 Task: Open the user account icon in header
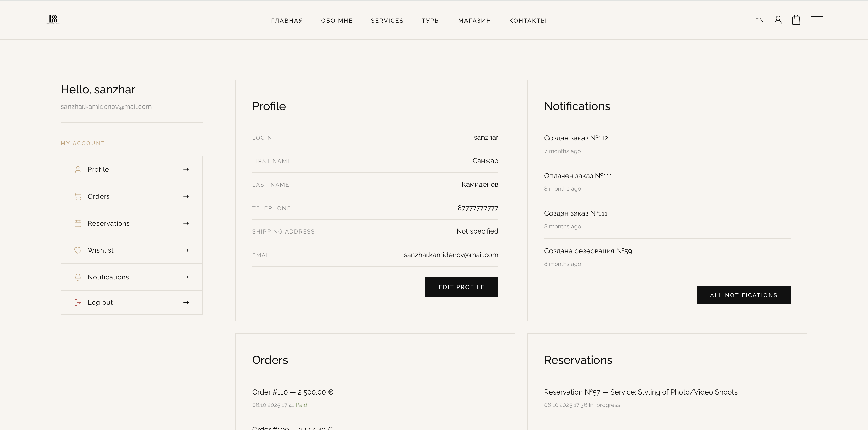778,20
